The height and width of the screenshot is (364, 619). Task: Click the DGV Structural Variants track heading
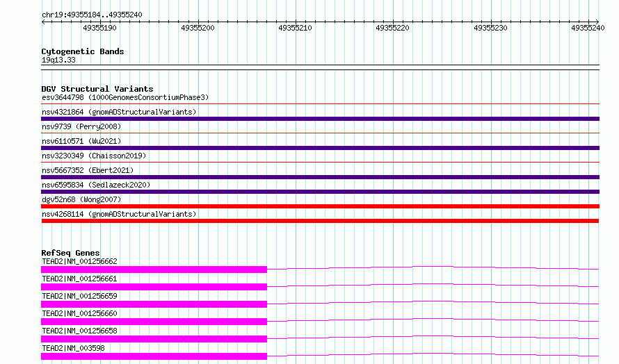pyautogui.click(x=97, y=89)
